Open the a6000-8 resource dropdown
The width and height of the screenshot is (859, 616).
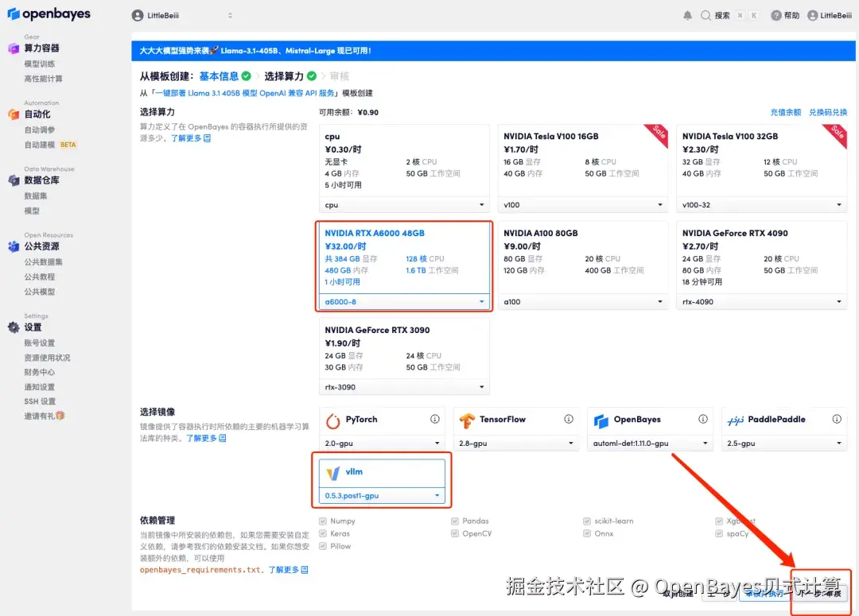404,302
